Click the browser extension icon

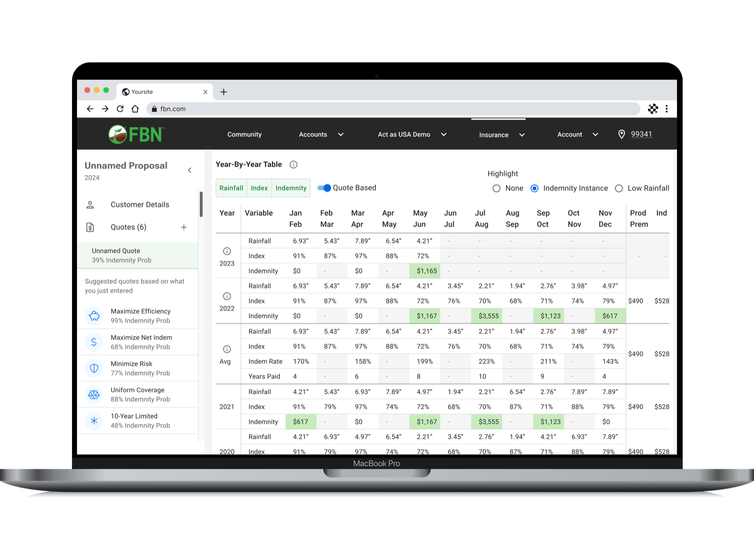[653, 109]
